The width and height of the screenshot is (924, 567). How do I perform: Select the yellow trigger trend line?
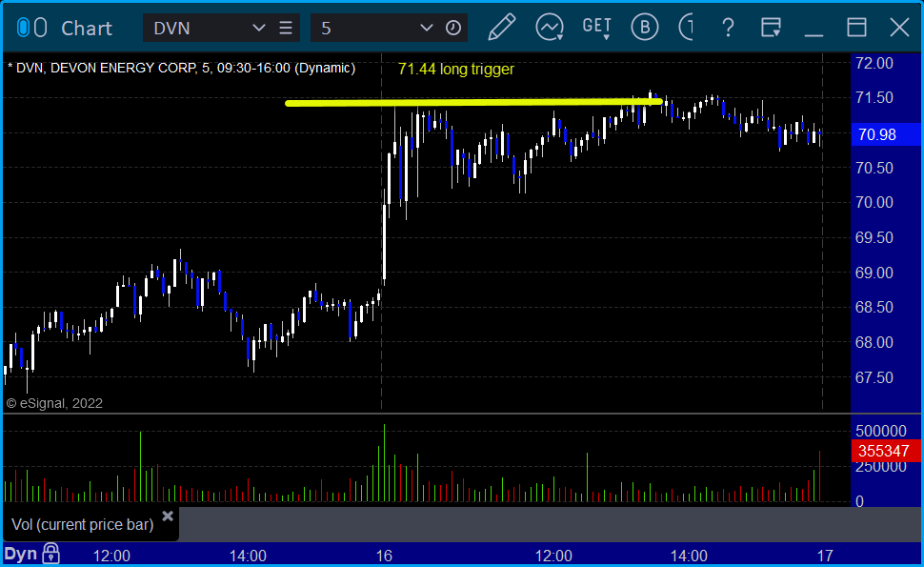tap(473, 103)
